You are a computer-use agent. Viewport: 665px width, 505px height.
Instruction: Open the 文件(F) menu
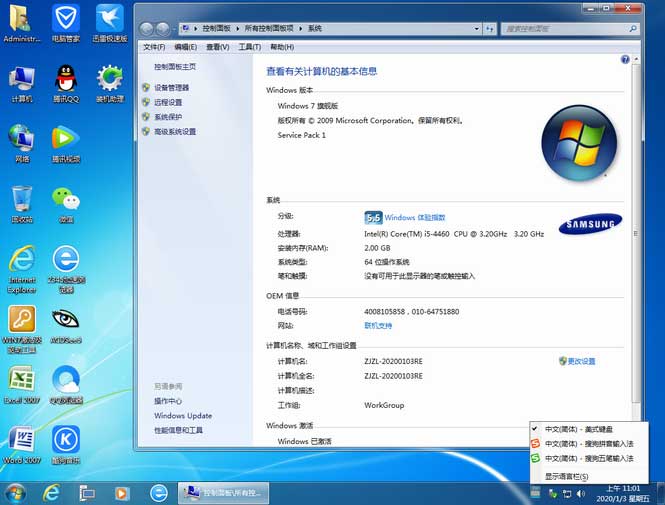154,47
